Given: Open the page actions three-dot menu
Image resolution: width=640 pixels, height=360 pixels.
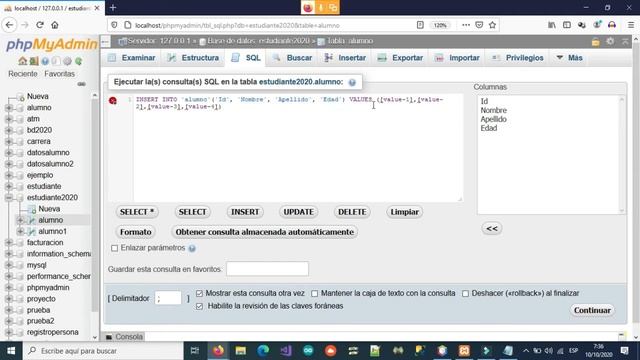Looking at the screenshot, I should [x=466, y=25].
